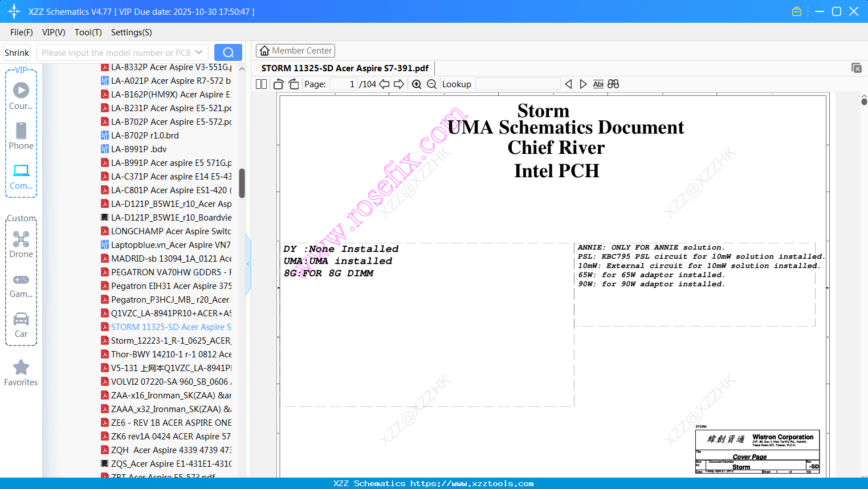Select the Phone category icon
This screenshot has width=868, height=489.
pyautogui.click(x=21, y=136)
